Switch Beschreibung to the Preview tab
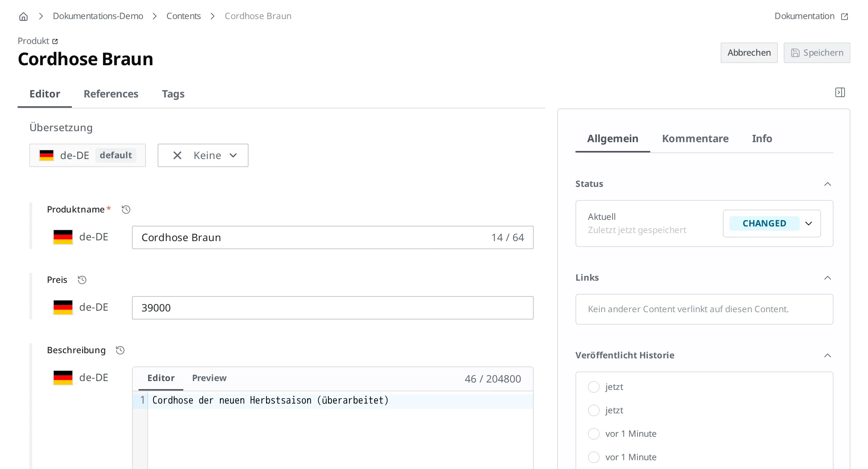Viewport: 868px width, 469px height. click(x=209, y=378)
